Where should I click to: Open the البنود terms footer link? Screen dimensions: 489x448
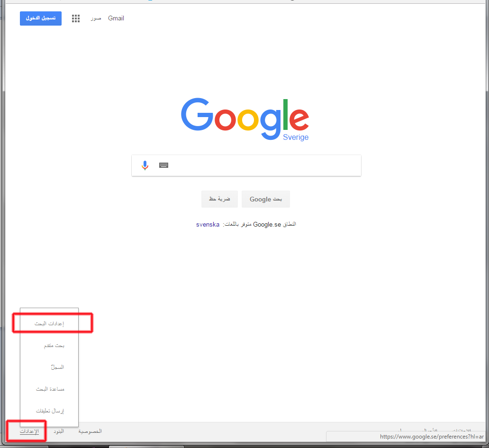pyautogui.click(x=59, y=431)
